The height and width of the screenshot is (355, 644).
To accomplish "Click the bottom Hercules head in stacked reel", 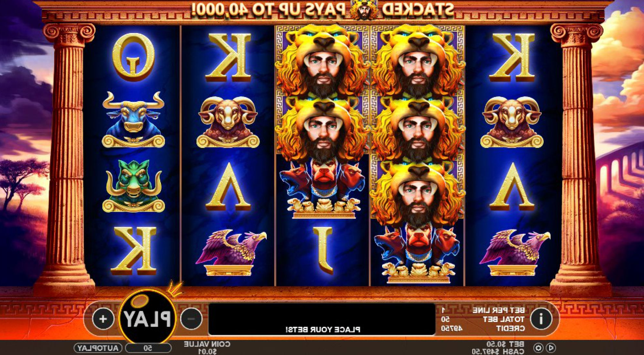I will tap(417, 194).
